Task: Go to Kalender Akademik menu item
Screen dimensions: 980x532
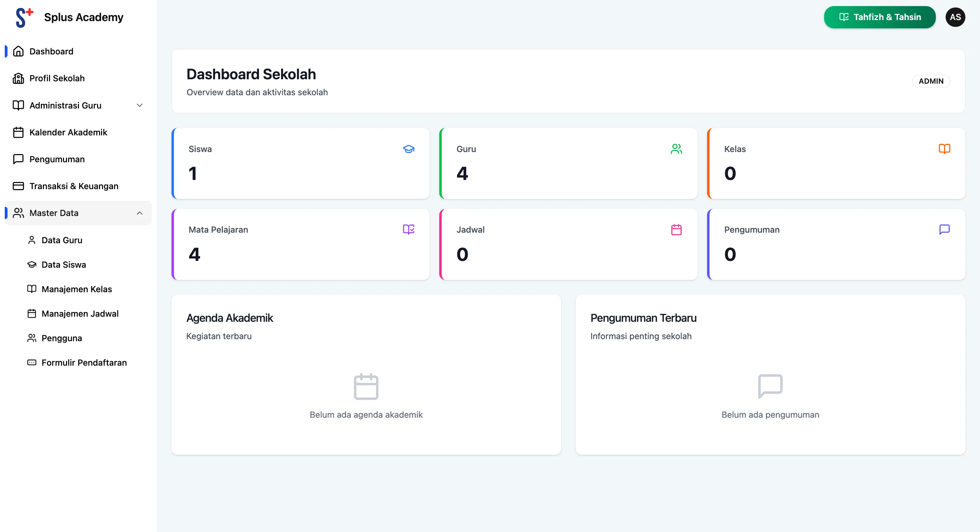Action: click(x=68, y=132)
